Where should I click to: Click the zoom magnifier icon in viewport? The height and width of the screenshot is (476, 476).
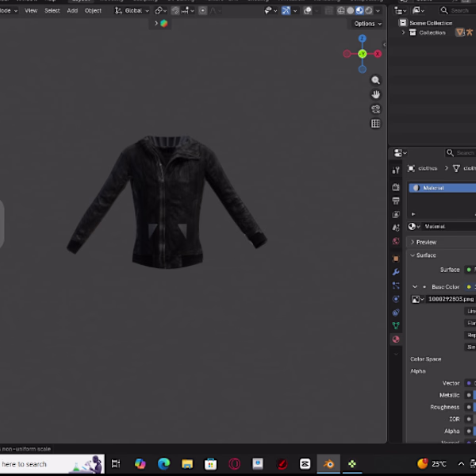pyautogui.click(x=376, y=80)
